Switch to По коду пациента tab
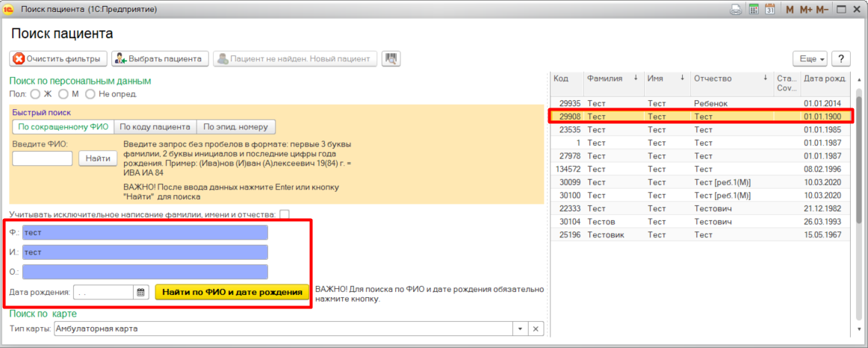Image resolution: width=868 pixels, height=348 pixels. point(155,127)
